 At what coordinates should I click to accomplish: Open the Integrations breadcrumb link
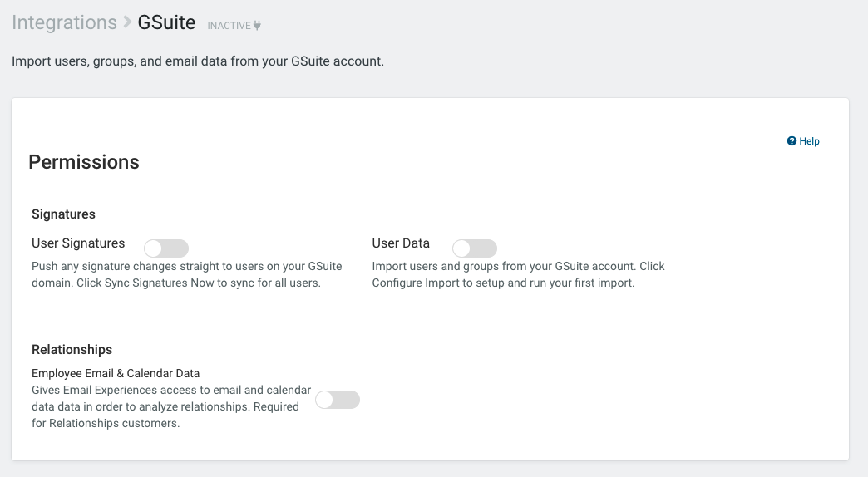click(64, 22)
